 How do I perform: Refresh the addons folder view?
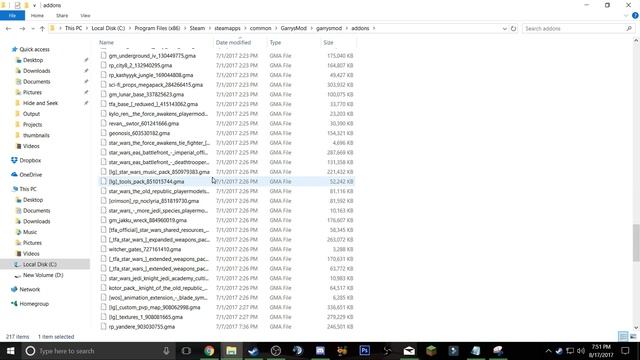513,29
